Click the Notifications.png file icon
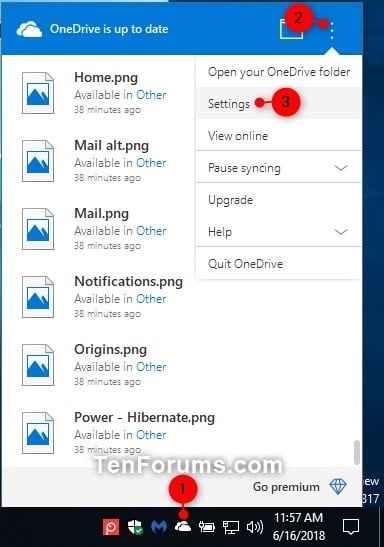The width and height of the screenshot is (384, 547). coord(38,297)
